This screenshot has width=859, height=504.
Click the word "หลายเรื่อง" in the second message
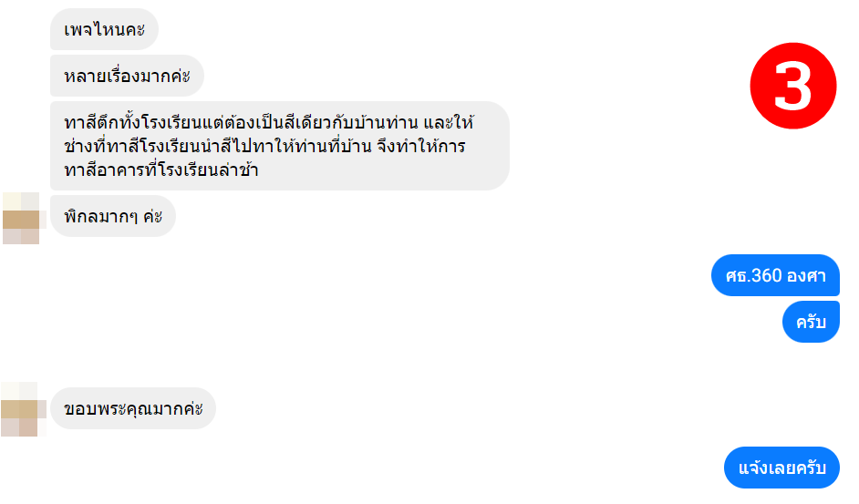pos(98,76)
